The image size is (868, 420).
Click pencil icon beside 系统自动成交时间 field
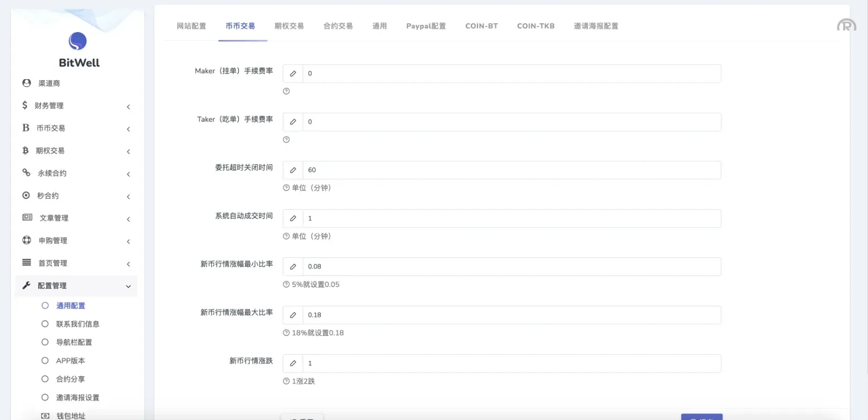tap(293, 219)
